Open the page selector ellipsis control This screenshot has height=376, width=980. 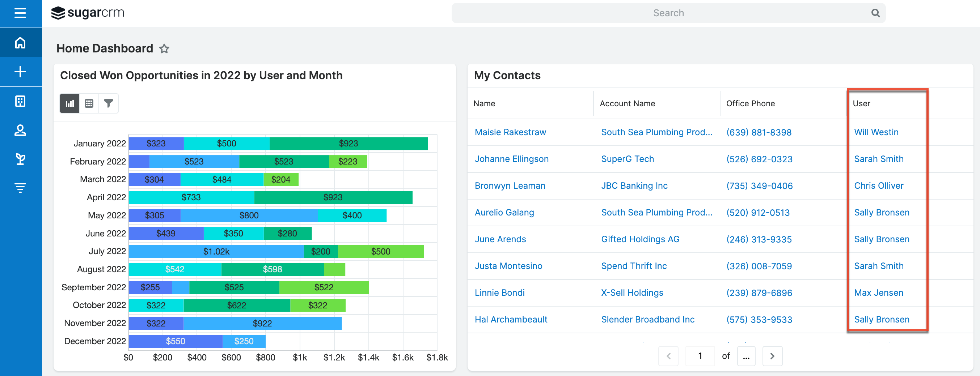(x=746, y=356)
